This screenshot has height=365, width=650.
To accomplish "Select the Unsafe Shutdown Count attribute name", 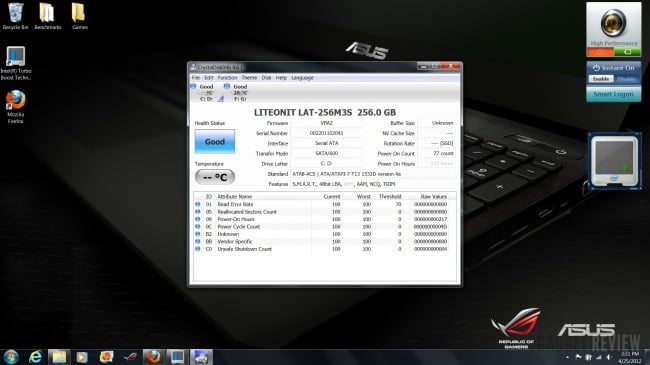I will 245,249.
